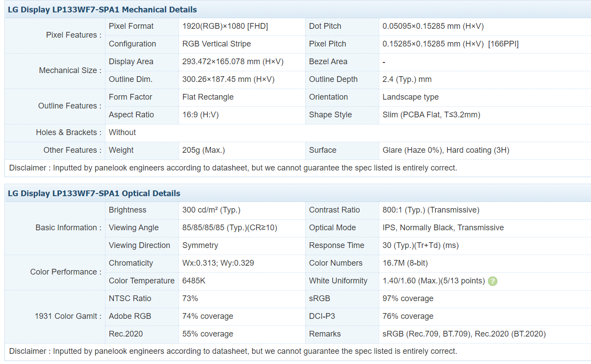Click the mechanical section disclaimer text
The image size is (591, 364).
click(x=233, y=168)
